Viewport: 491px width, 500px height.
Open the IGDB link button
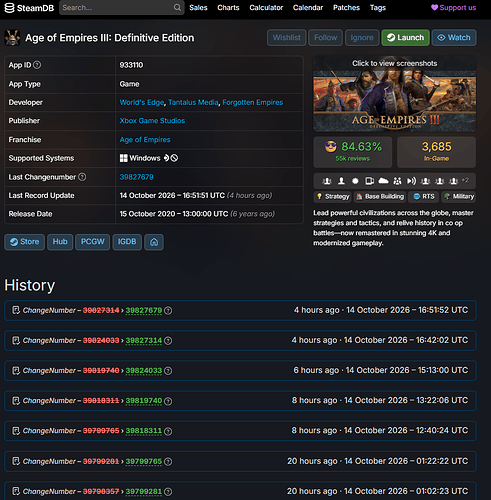point(127,242)
